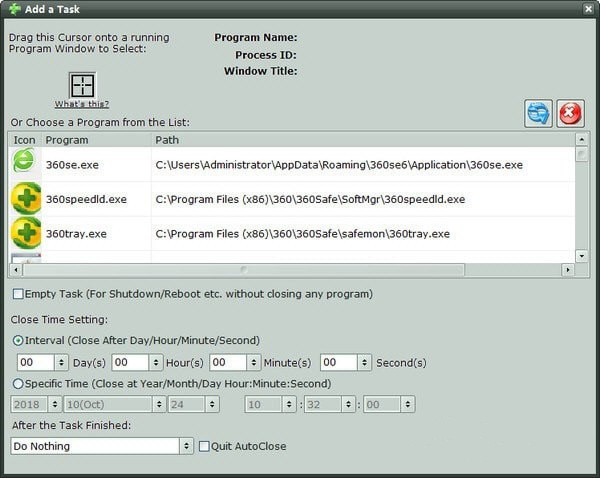Image resolution: width=600 pixels, height=478 pixels.
Task: Select the Specific Time radio button
Action: pos(18,383)
